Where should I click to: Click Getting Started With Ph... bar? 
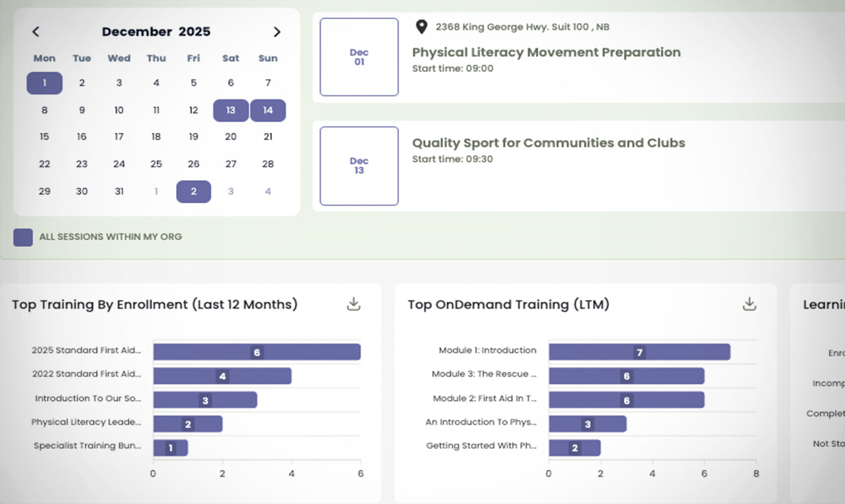click(575, 448)
